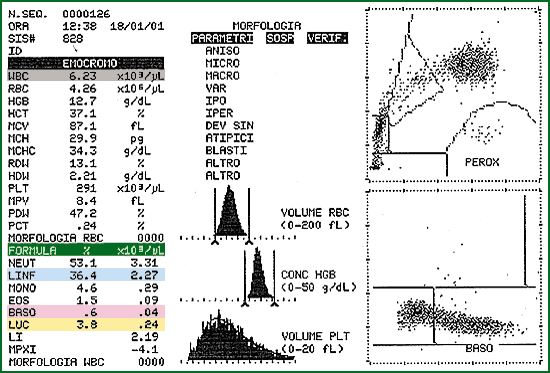This screenshot has height=373, width=550.
Task: Click the HCT value 37.1
Action: click(x=82, y=114)
